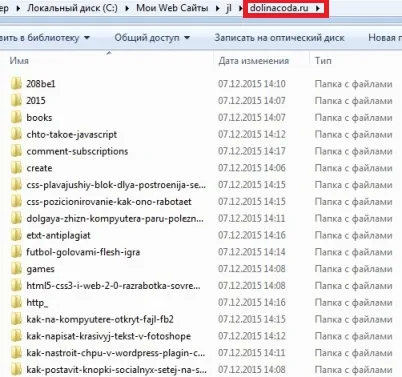Click the html5-css3-i-web-2-0 folder icon

[16, 285]
